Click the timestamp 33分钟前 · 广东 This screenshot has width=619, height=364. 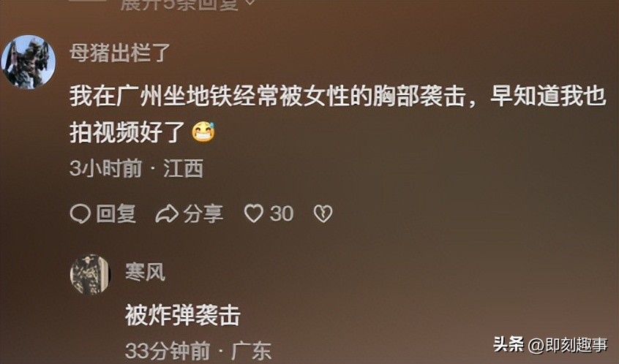click(198, 351)
